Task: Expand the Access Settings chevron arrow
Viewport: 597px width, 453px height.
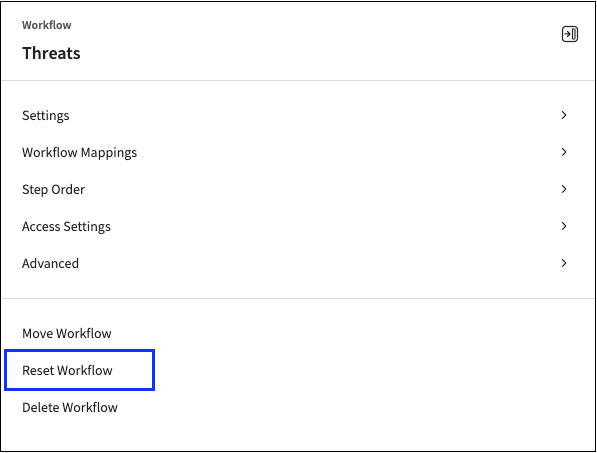Action: (564, 226)
